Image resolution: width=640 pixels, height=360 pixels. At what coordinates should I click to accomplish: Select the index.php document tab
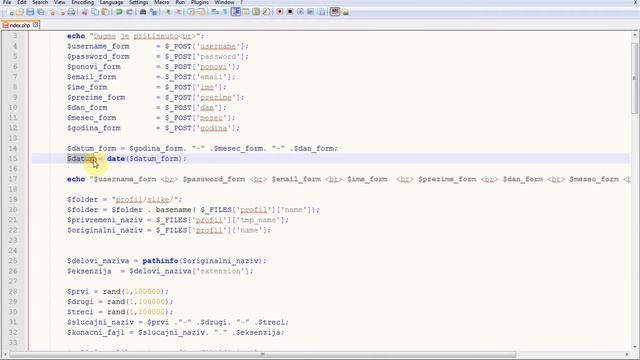click(x=20, y=25)
